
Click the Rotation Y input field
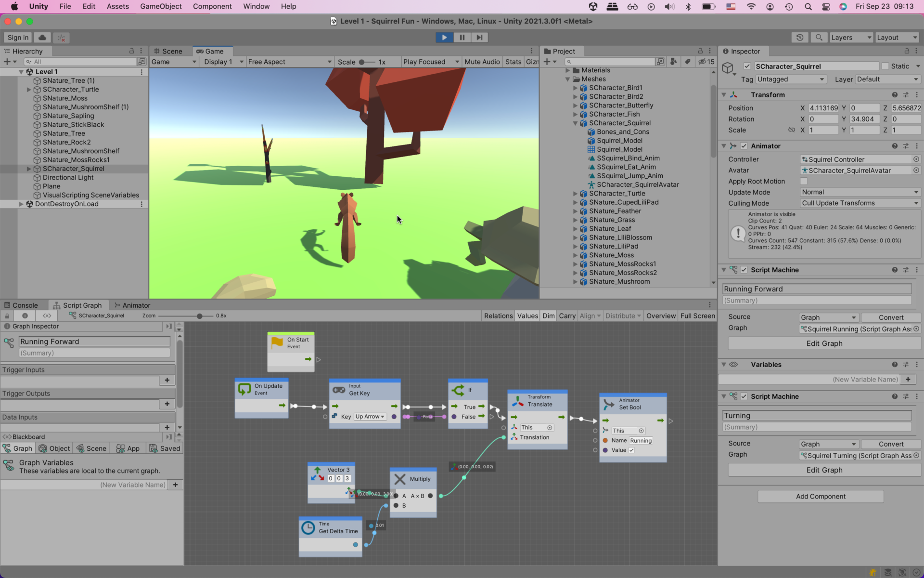pos(865,119)
